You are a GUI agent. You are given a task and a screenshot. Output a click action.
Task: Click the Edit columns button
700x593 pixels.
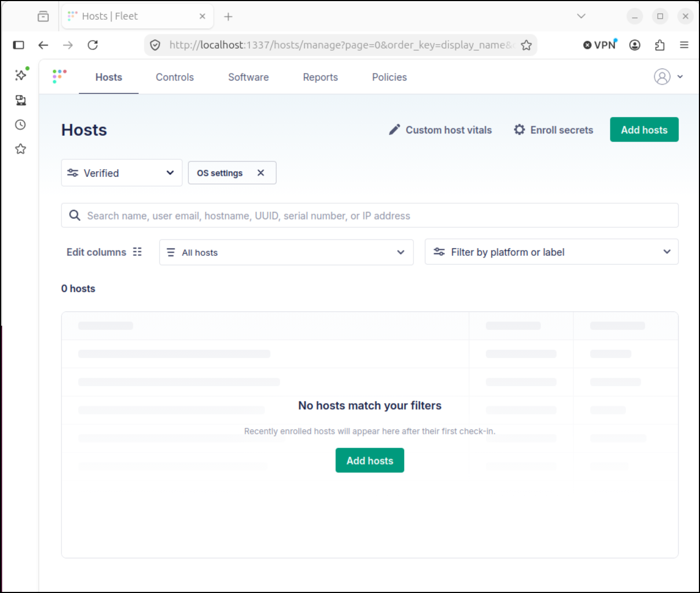(x=104, y=252)
